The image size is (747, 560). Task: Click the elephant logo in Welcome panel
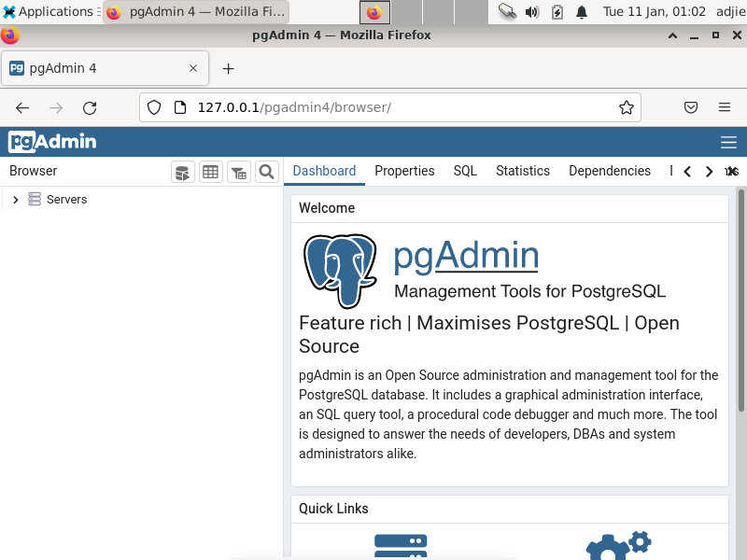[340, 271]
